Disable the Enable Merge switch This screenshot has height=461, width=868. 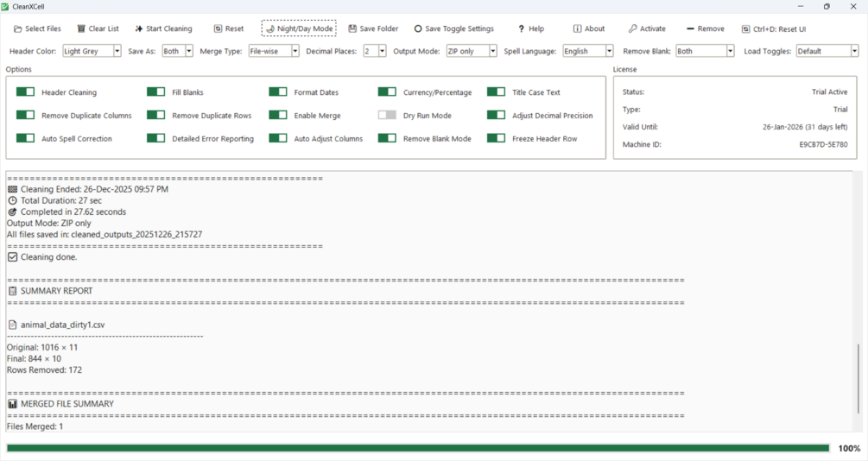click(x=278, y=115)
